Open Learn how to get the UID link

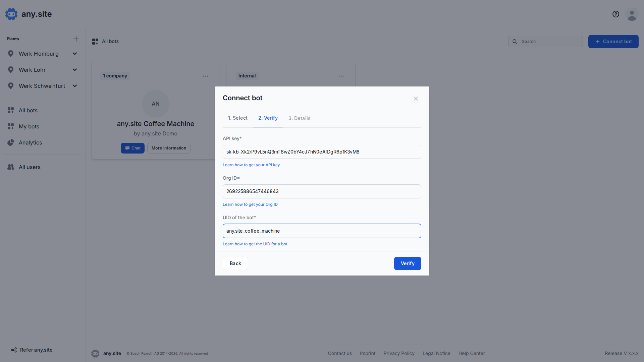(x=255, y=244)
